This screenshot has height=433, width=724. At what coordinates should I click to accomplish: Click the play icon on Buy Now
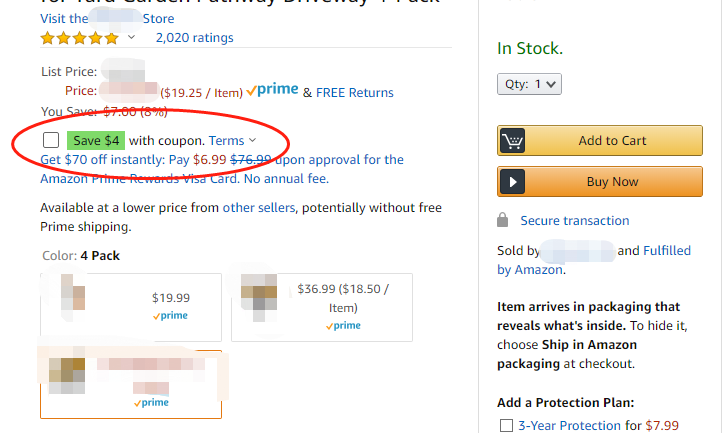pyautogui.click(x=513, y=182)
